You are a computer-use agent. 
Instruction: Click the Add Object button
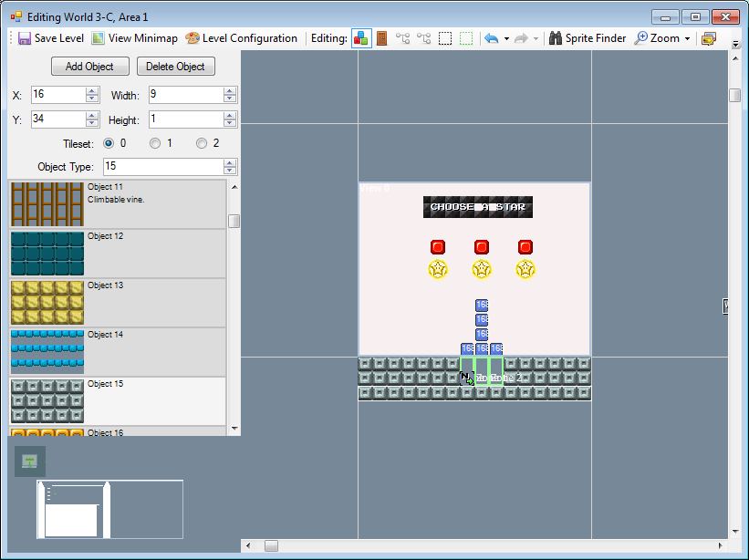(x=89, y=67)
